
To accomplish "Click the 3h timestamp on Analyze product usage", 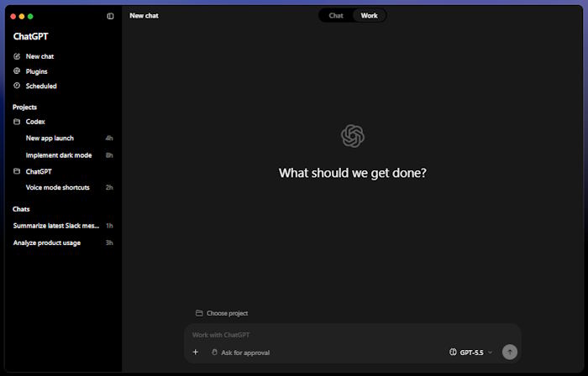I will [x=109, y=243].
